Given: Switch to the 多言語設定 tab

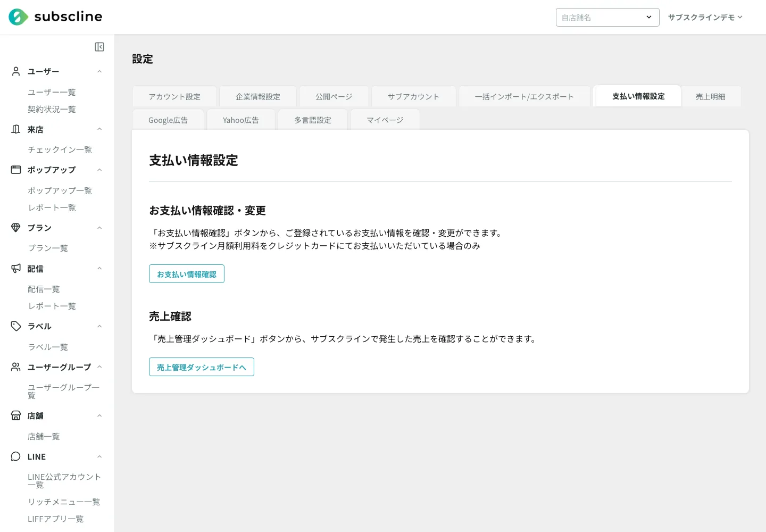Looking at the screenshot, I should (313, 120).
